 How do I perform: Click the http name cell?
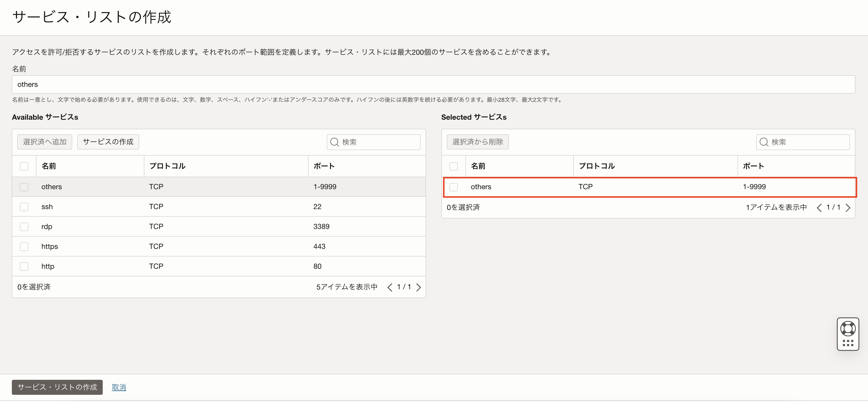[x=48, y=266]
